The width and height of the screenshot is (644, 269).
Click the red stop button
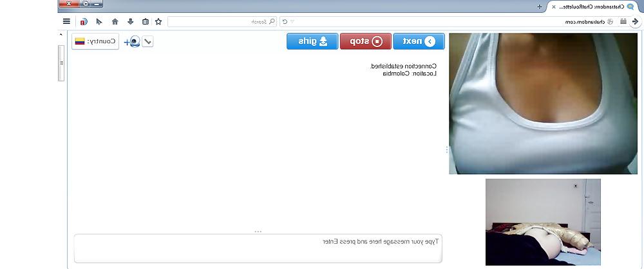[x=366, y=41]
